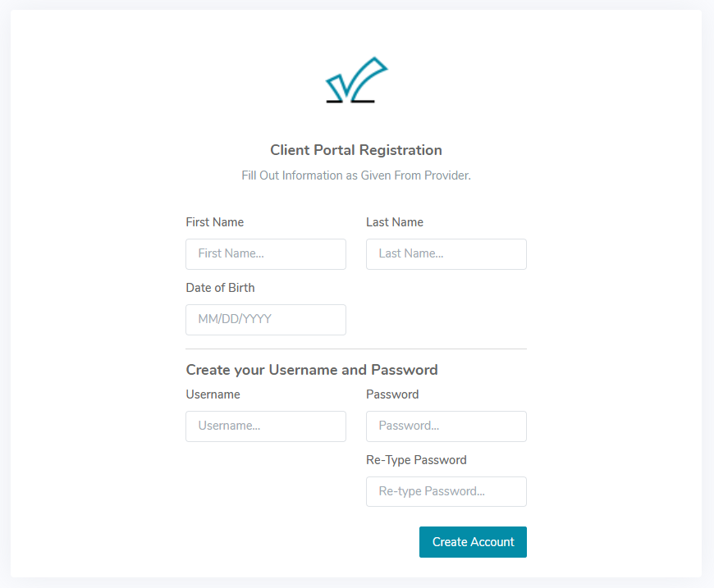Click the Date of Birth label
Screen dimensions: 714x588
(221, 288)
